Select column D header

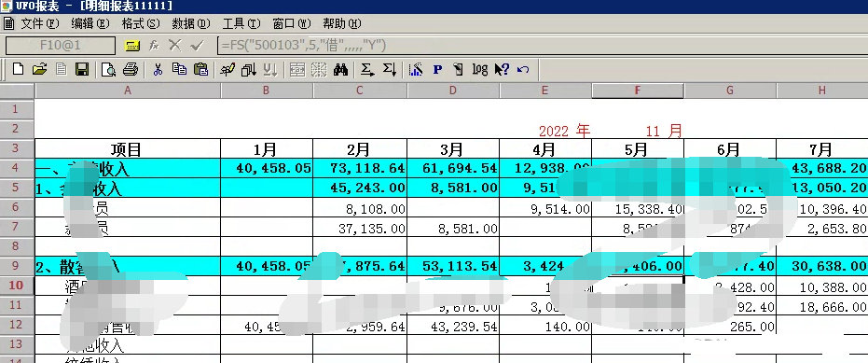[x=453, y=91]
